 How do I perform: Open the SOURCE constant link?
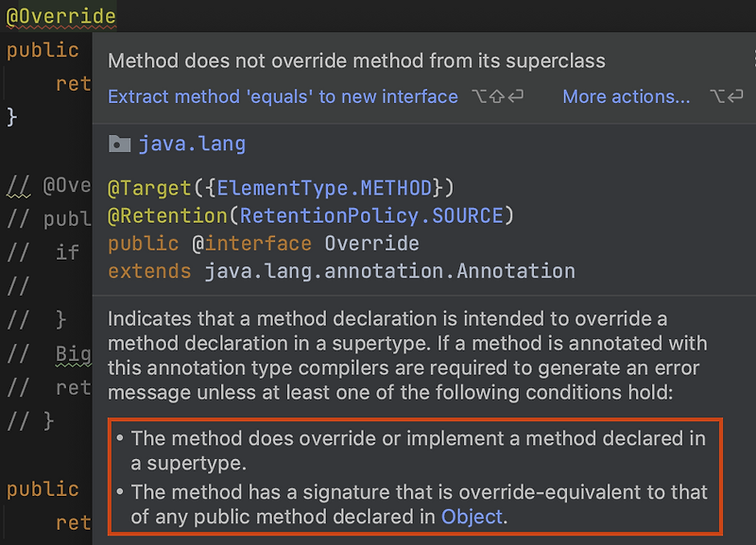468,215
